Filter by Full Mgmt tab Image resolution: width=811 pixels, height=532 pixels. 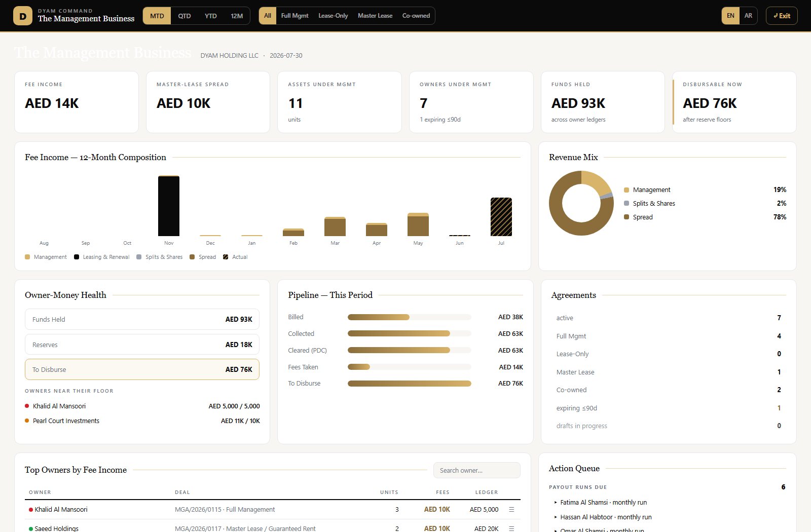tap(294, 16)
